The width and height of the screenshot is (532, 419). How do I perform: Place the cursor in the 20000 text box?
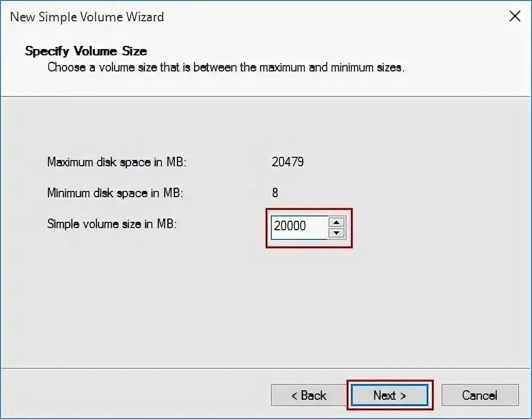pyautogui.click(x=299, y=227)
